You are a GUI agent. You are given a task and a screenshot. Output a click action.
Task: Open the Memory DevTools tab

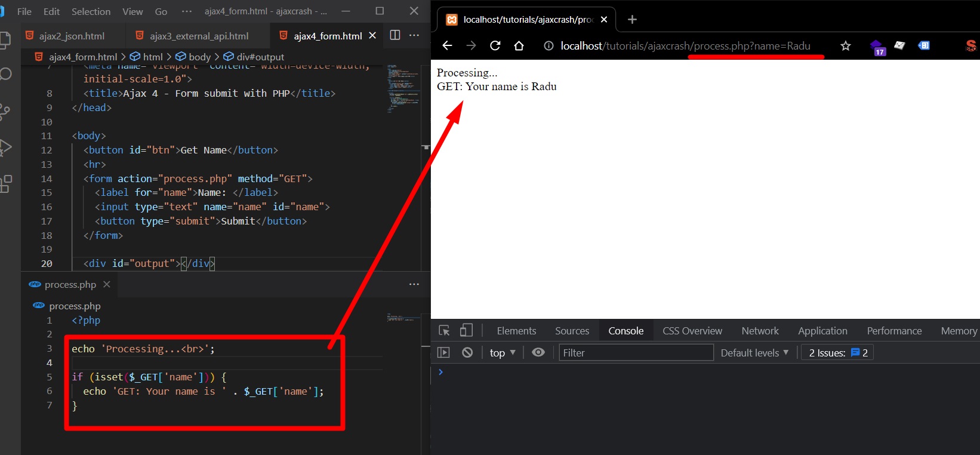point(959,330)
